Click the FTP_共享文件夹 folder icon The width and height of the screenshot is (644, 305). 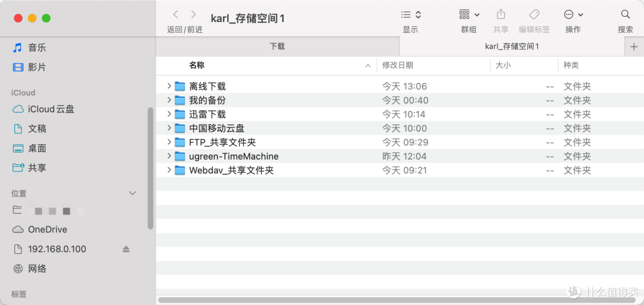point(180,142)
